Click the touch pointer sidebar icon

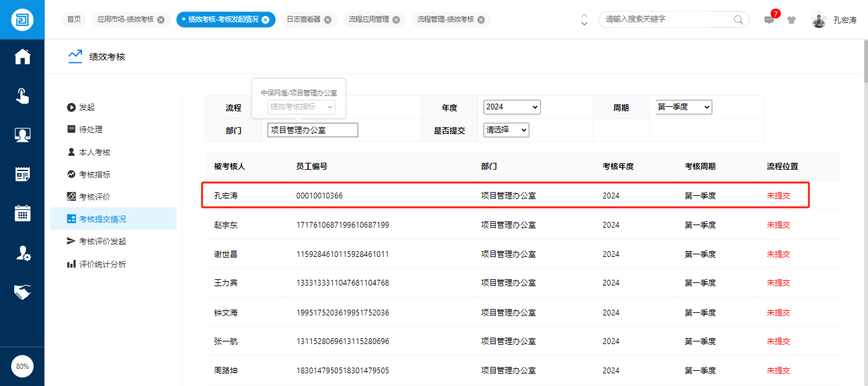(22, 96)
